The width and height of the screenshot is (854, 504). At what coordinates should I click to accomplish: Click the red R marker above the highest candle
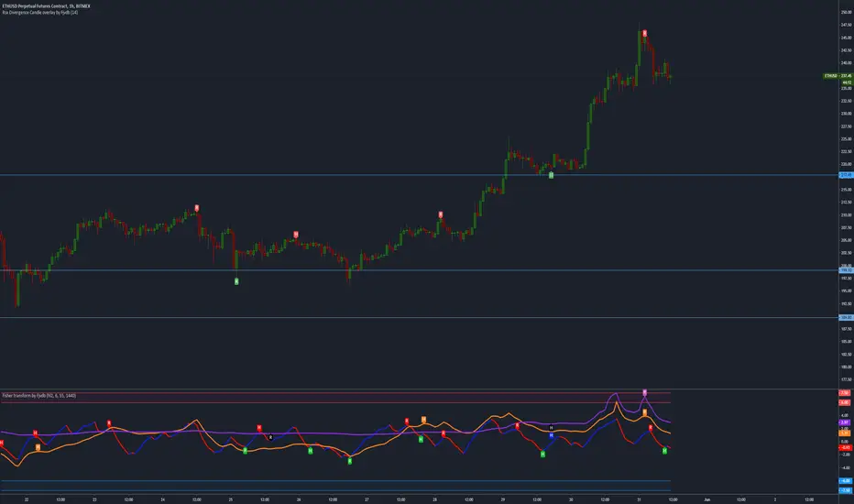[x=644, y=33]
